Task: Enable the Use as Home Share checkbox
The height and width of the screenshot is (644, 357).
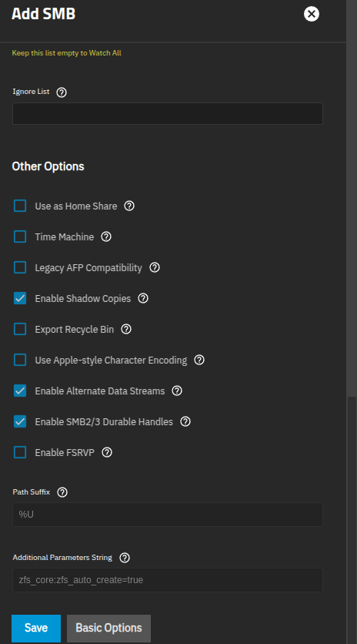Action: pos(20,206)
